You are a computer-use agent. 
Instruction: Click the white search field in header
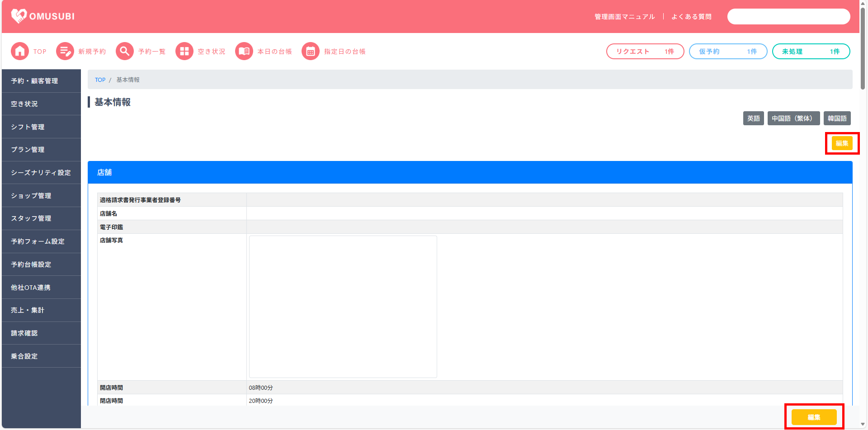pos(788,17)
